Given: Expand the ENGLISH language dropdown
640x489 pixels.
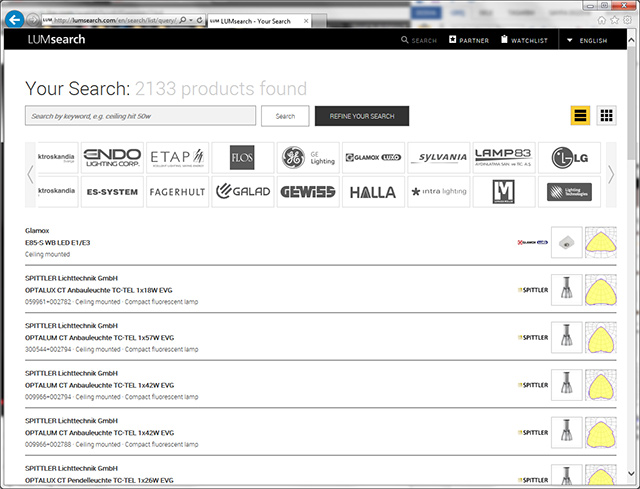Looking at the screenshot, I should pos(587,40).
